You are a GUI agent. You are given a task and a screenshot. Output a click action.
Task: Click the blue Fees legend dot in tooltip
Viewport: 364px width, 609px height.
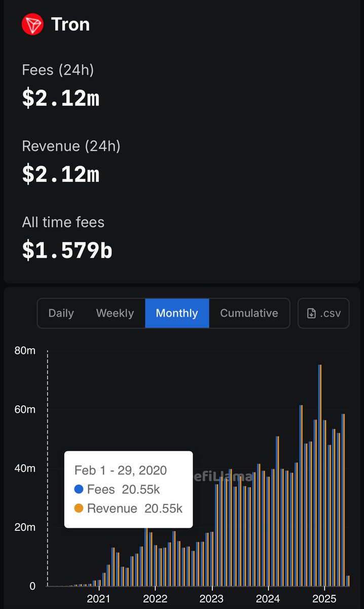(79, 490)
